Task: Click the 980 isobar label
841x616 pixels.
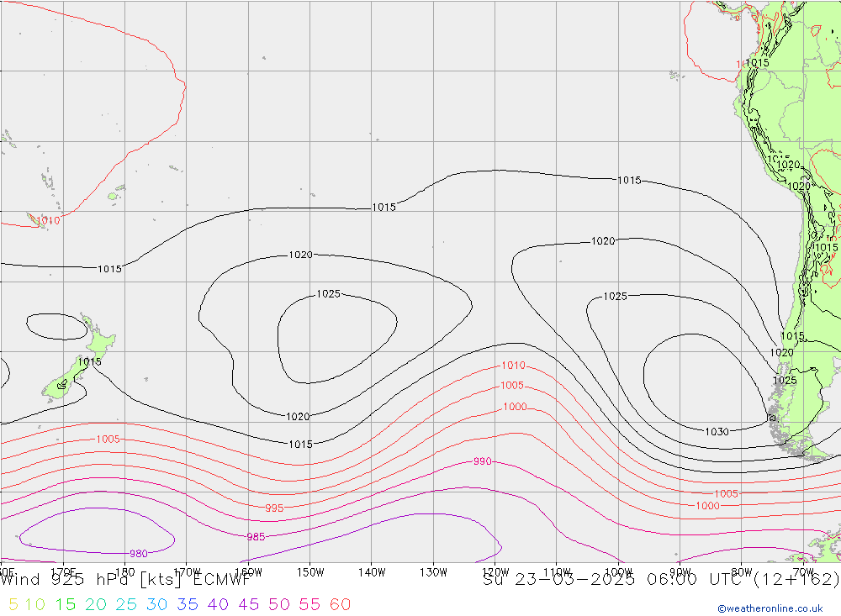Action: pyautogui.click(x=139, y=553)
